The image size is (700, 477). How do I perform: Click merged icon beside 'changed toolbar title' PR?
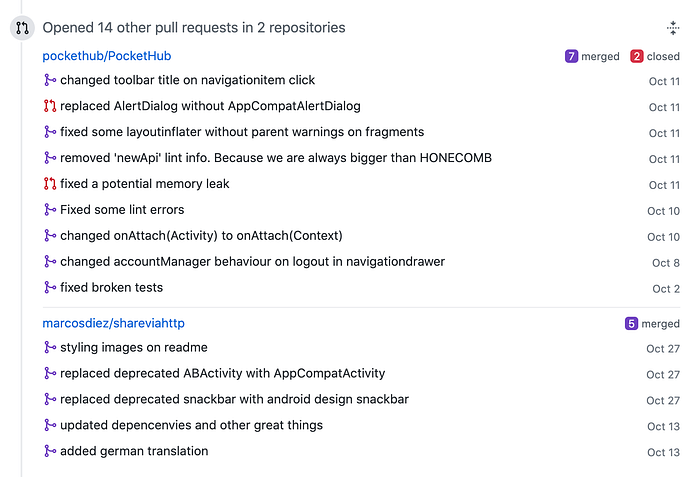point(50,80)
